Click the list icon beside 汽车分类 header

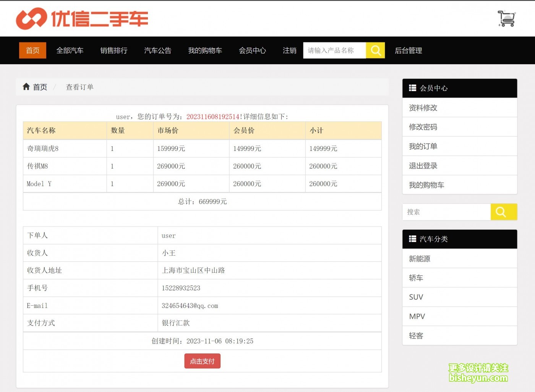click(412, 239)
